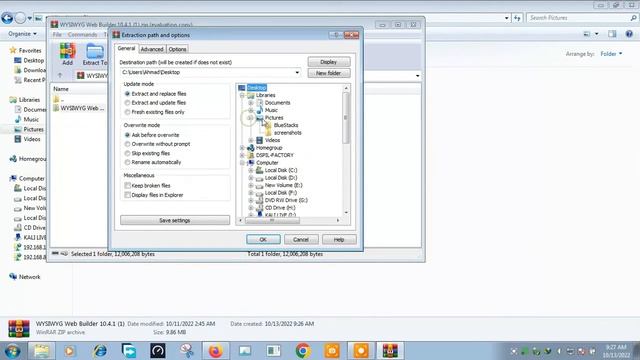The image size is (640, 360).
Task: Select Pictures library in Explorer sidebar
Action: pyautogui.click(x=29, y=129)
